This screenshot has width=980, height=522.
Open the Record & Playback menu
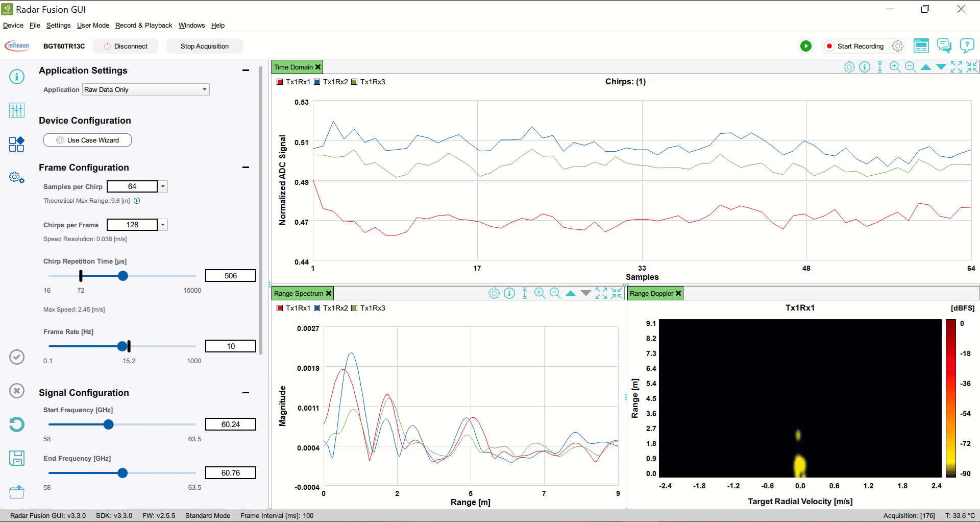[x=143, y=26]
